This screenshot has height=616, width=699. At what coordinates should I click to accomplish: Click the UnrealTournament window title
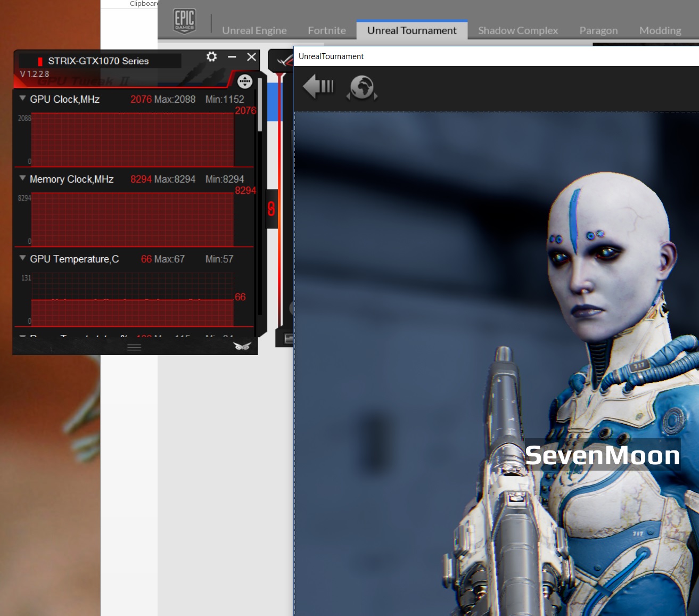click(x=331, y=56)
